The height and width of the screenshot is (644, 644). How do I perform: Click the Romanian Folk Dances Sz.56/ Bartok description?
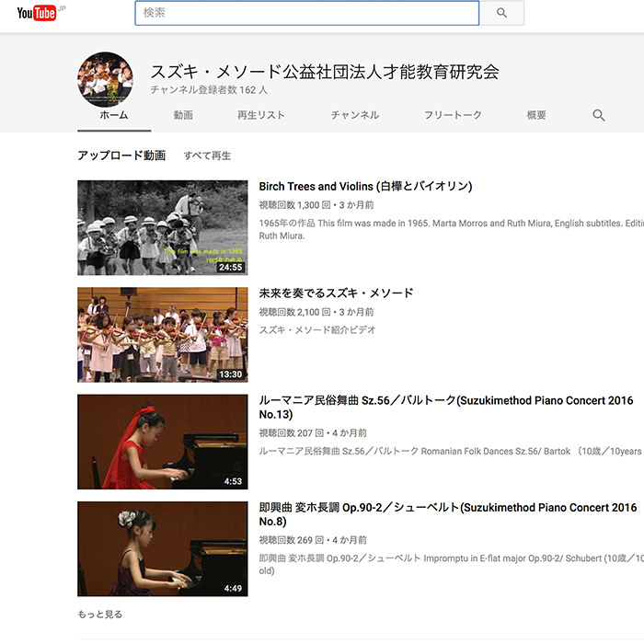click(450, 451)
